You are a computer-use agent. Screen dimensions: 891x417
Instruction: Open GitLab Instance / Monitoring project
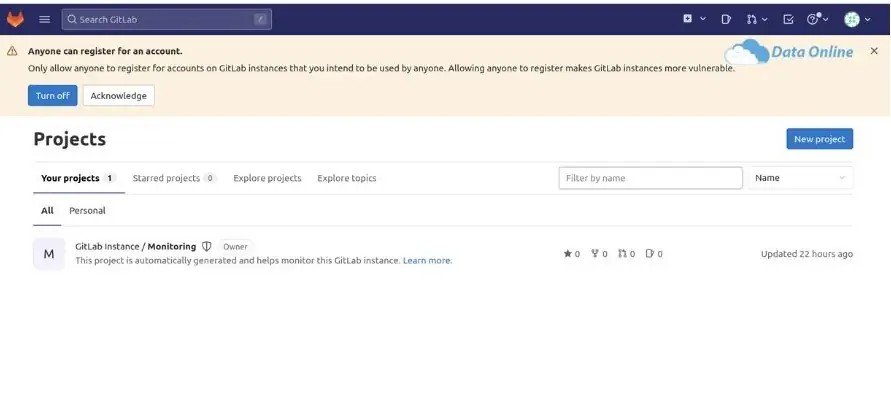point(136,247)
